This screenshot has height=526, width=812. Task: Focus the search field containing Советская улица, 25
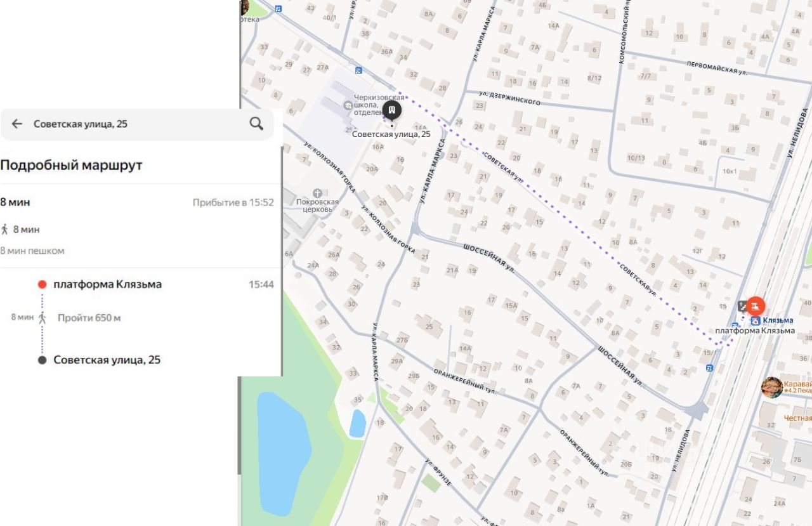(137, 124)
